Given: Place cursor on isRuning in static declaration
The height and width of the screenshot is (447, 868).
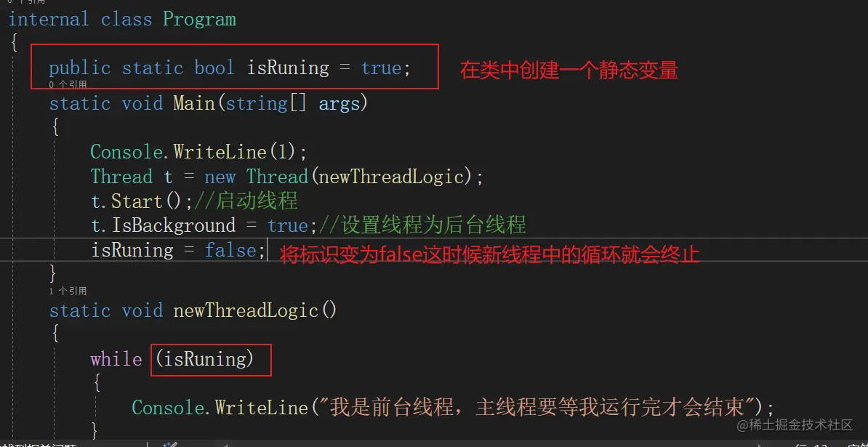Looking at the screenshot, I should tap(288, 68).
